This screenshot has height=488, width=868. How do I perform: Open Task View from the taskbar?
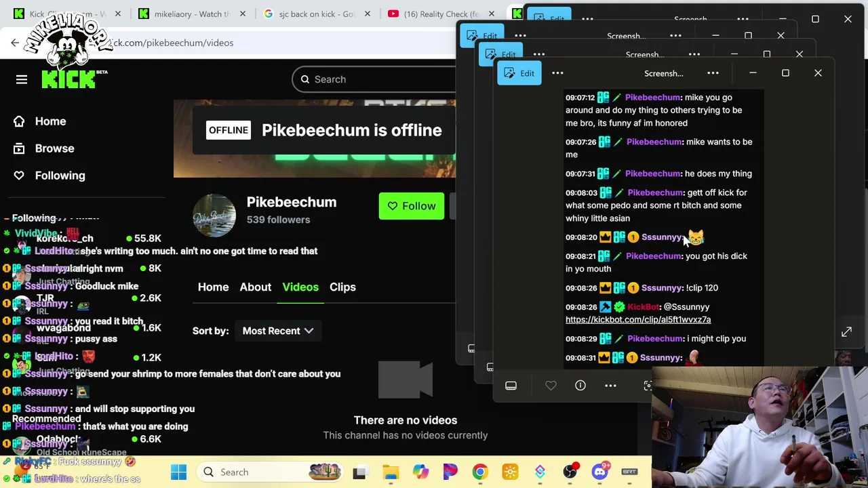(359, 472)
